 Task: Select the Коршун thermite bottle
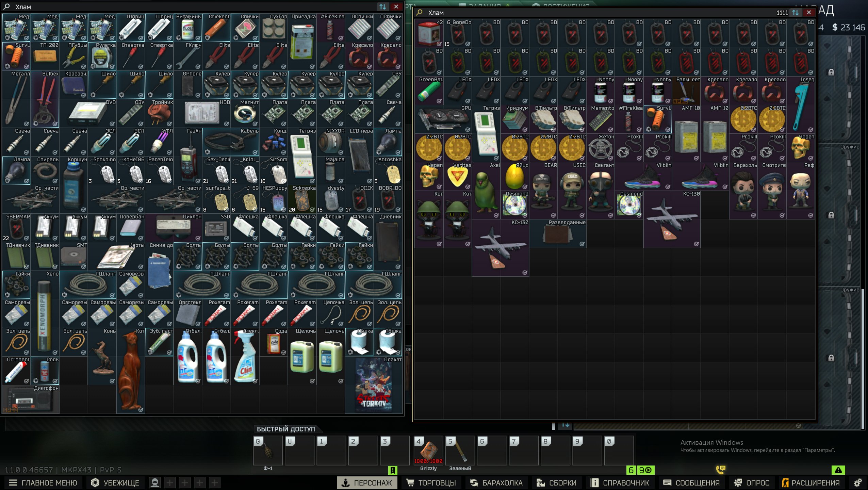click(74, 185)
